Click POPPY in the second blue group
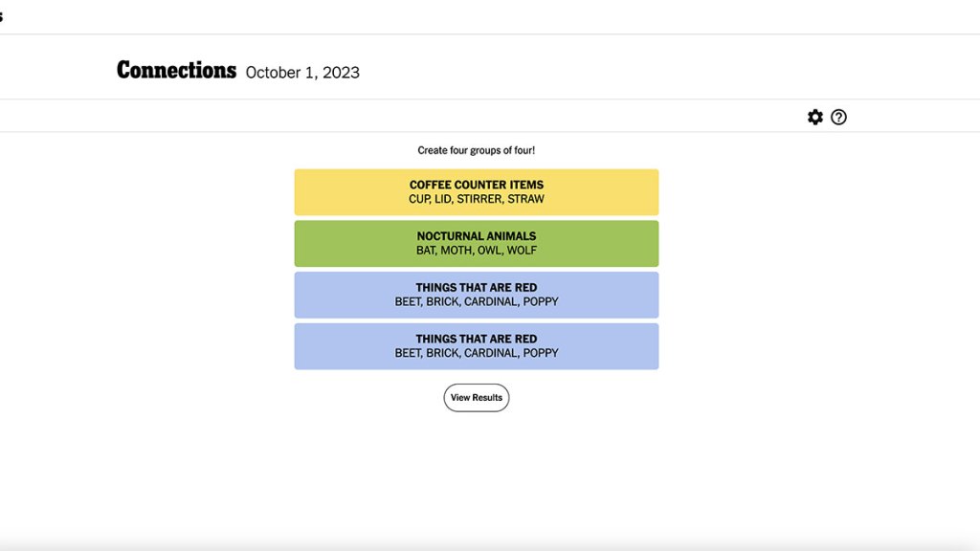The height and width of the screenshot is (551, 980). coord(541,353)
